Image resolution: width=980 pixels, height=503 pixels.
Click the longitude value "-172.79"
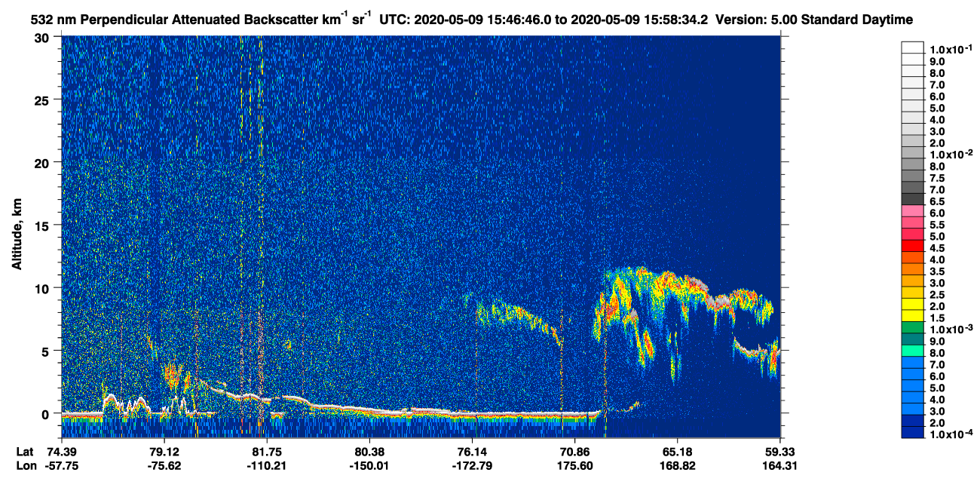(472, 466)
